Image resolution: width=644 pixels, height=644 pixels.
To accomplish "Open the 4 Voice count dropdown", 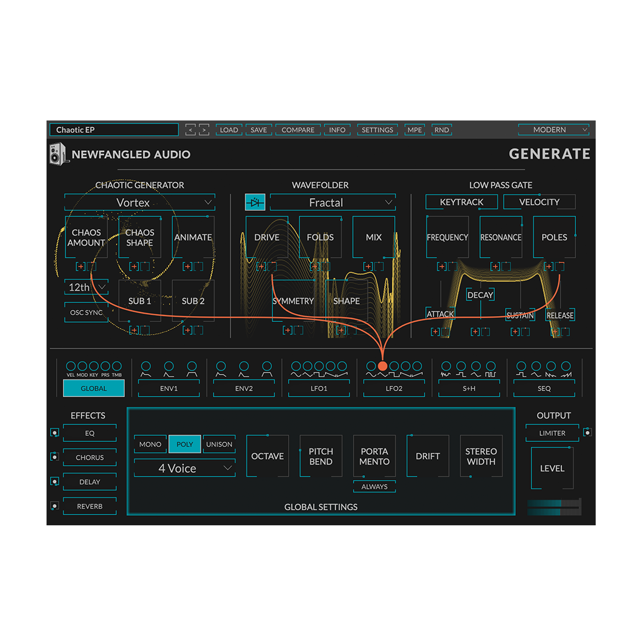I will tap(185, 468).
